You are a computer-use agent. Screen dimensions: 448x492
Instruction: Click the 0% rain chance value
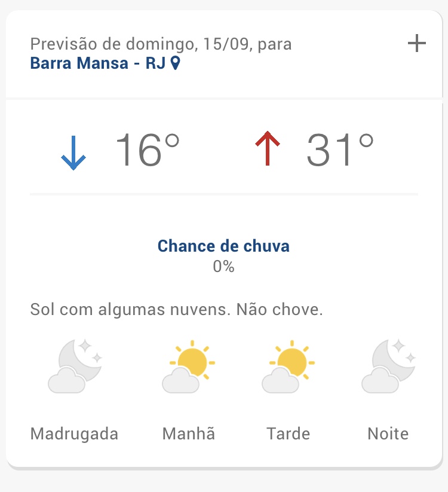[x=223, y=267]
